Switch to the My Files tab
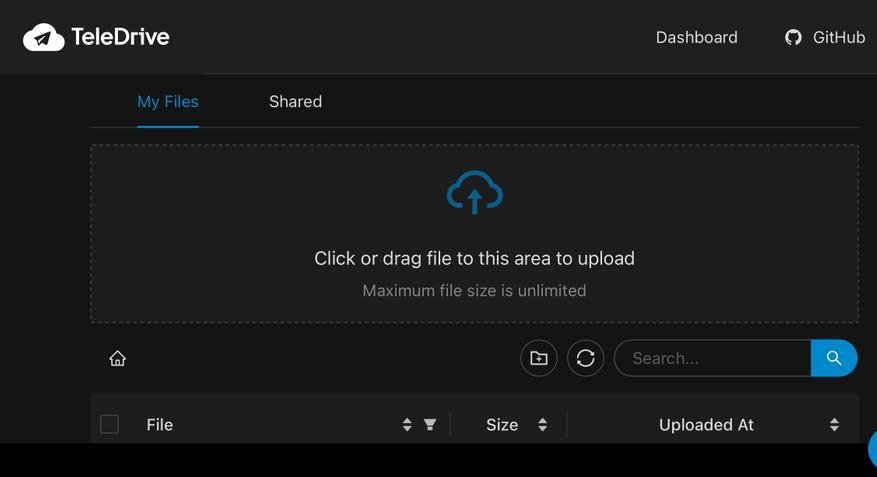This screenshot has width=877, height=477. [168, 101]
